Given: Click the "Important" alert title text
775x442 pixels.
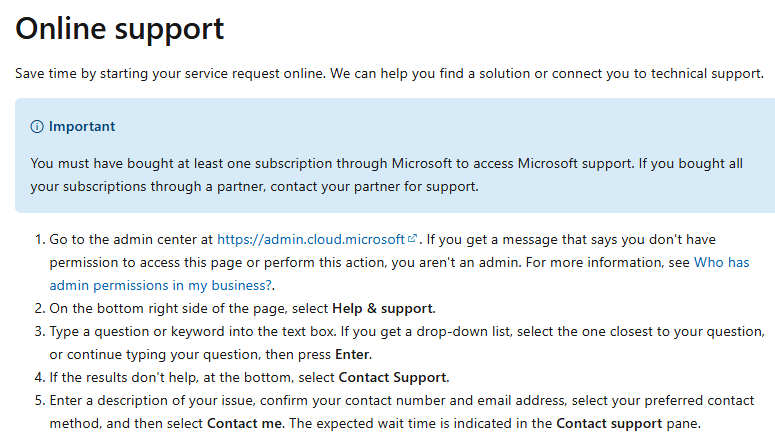Looking at the screenshot, I should (82, 127).
